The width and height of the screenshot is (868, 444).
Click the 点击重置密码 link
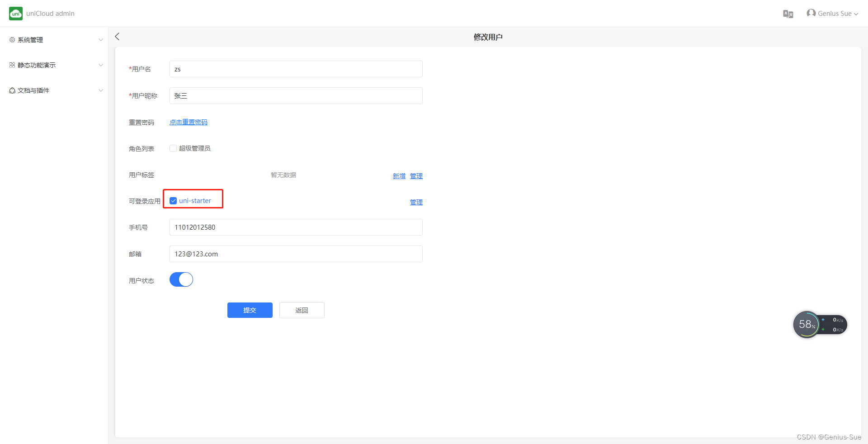pos(189,122)
